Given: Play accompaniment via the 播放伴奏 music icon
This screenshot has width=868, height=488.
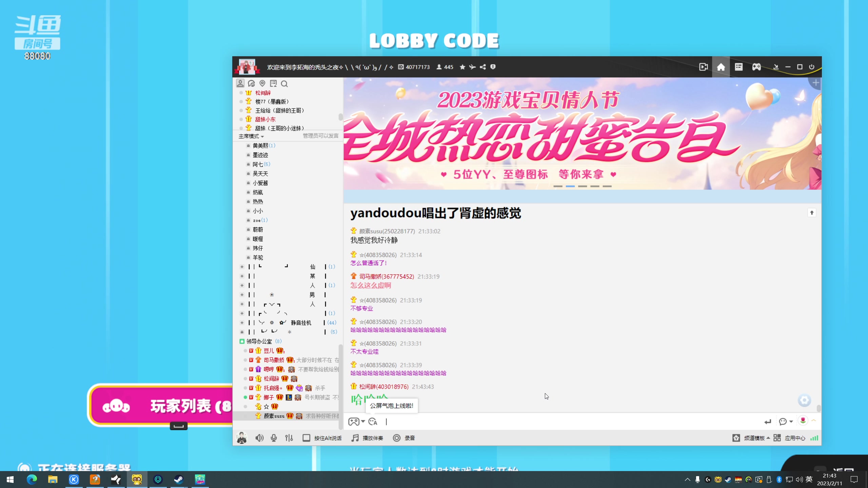Looking at the screenshot, I should click(355, 438).
